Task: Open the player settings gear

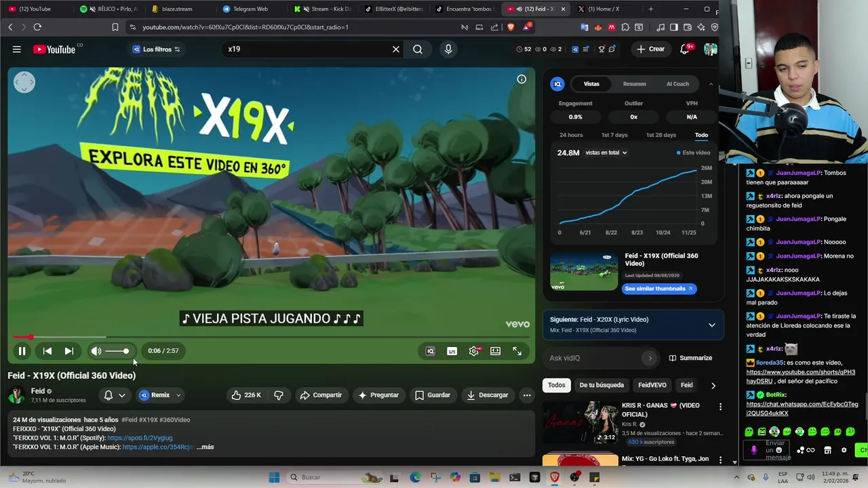Action: point(473,350)
